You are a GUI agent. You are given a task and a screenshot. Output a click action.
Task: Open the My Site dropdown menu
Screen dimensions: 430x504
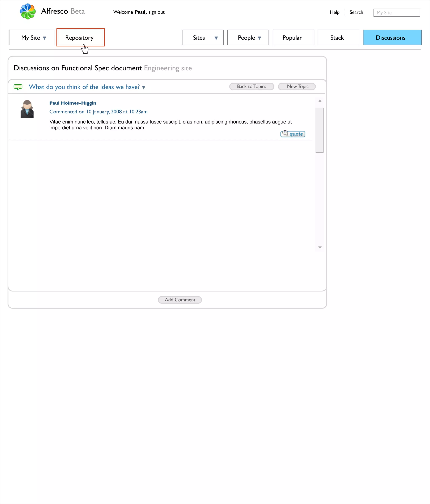tap(32, 37)
